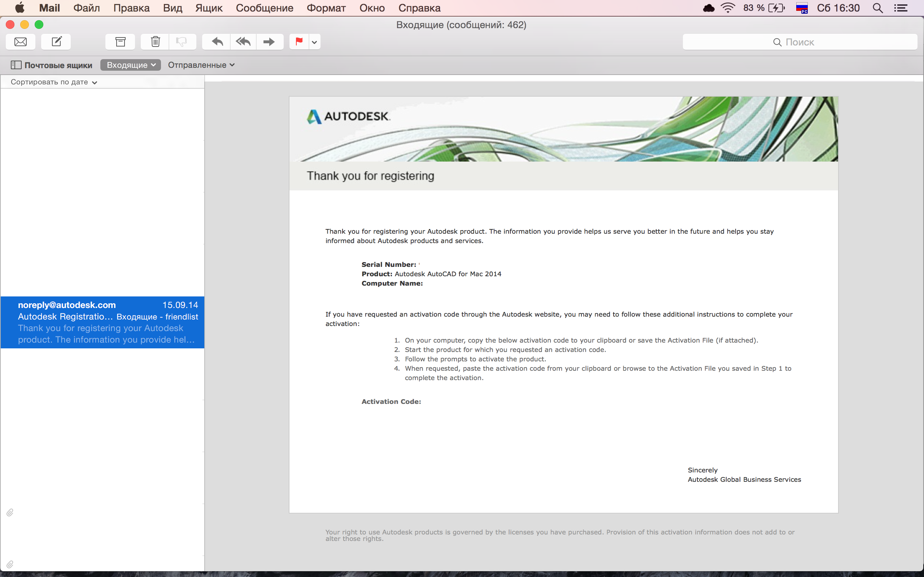Delete the message with trash icon
Screen dimensions: 924x577
[155, 41]
